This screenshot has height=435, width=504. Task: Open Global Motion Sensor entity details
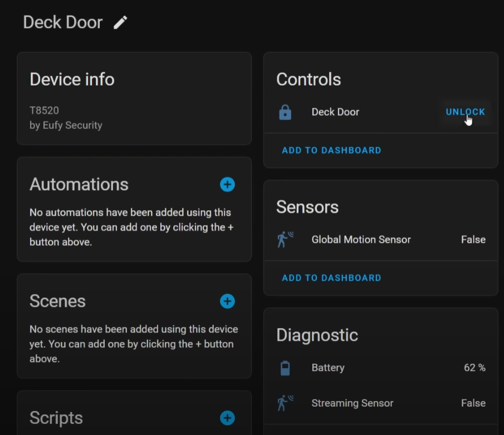coord(381,240)
